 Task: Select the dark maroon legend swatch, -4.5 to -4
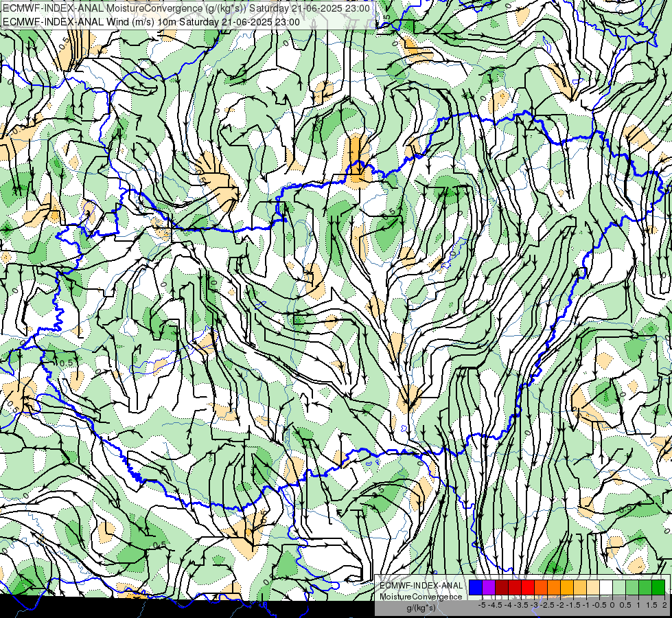coord(502,588)
